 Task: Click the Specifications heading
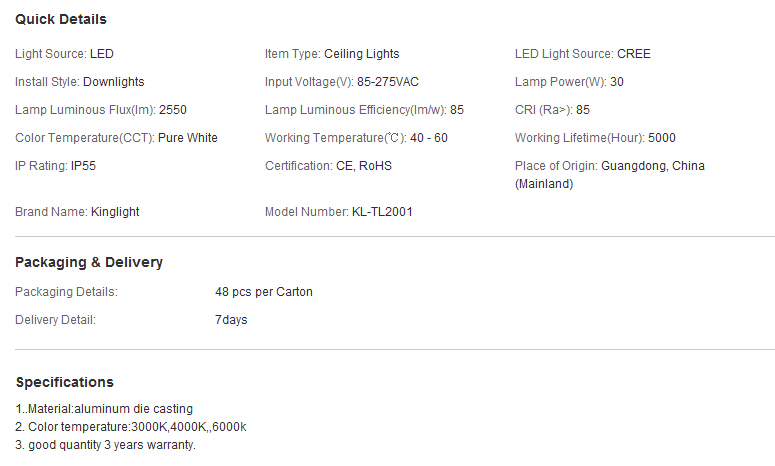[x=65, y=382]
